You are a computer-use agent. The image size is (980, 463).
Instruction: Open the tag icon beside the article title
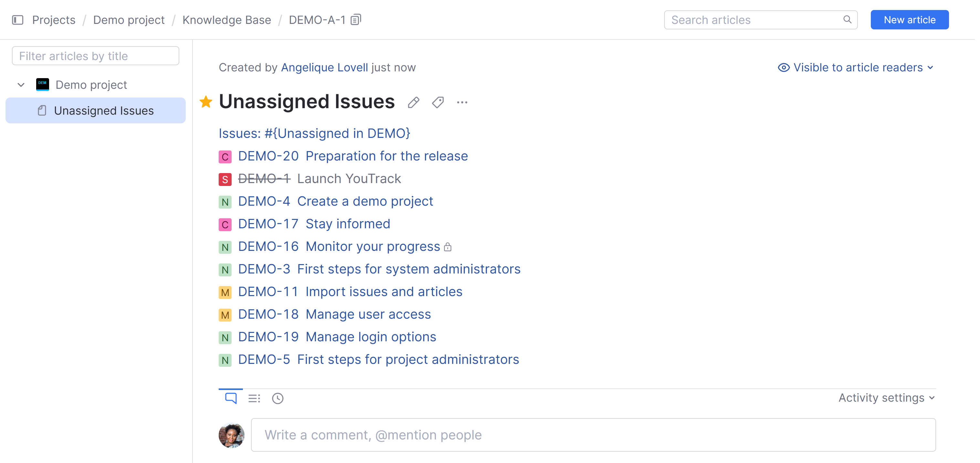click(437, 102)
